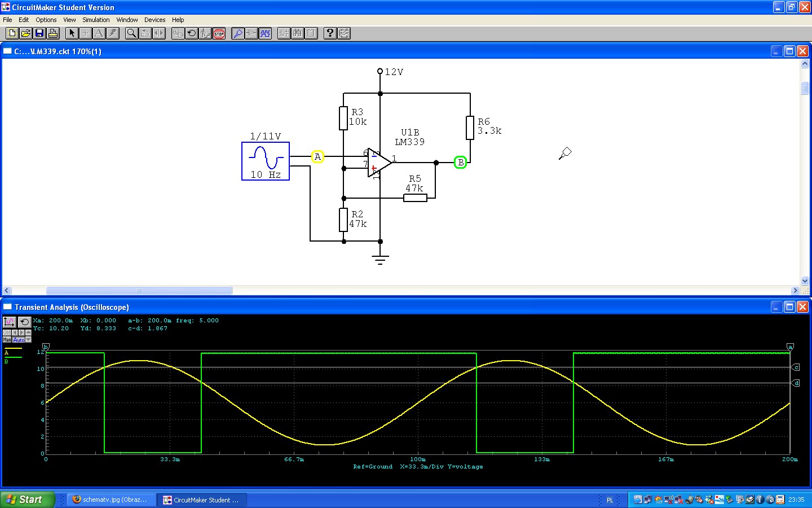Select the Text tool
This screenshot has height=508, width=812.
pos(99,33)
